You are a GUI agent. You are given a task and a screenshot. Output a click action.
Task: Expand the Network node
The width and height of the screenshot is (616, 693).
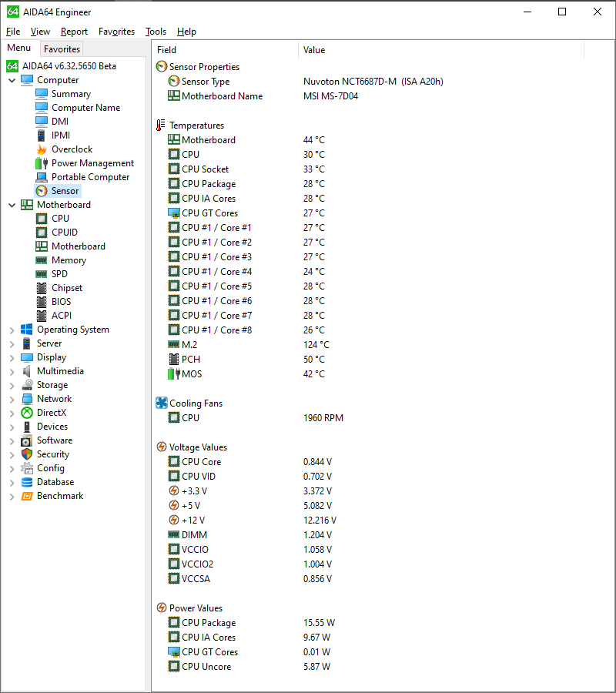point(12,400)
